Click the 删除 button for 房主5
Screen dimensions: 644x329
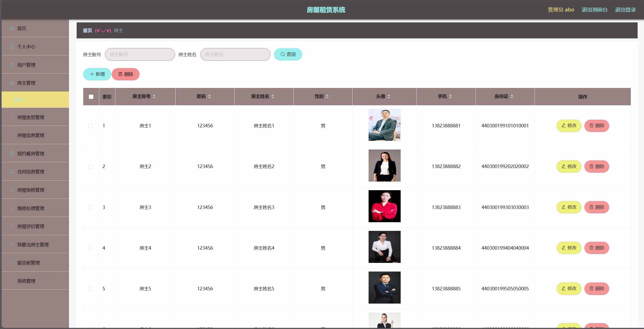click(597, 289)
